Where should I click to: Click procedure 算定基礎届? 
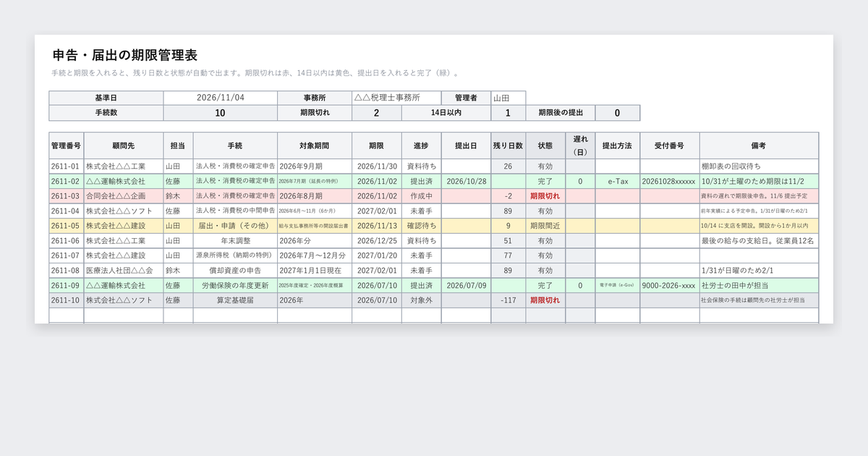235,300
